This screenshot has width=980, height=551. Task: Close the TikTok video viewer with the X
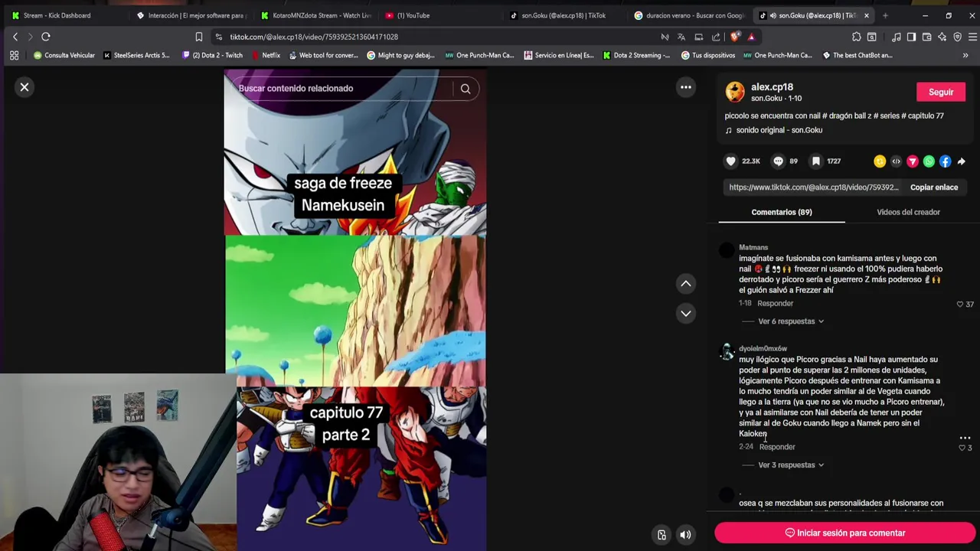pos(24,87)
